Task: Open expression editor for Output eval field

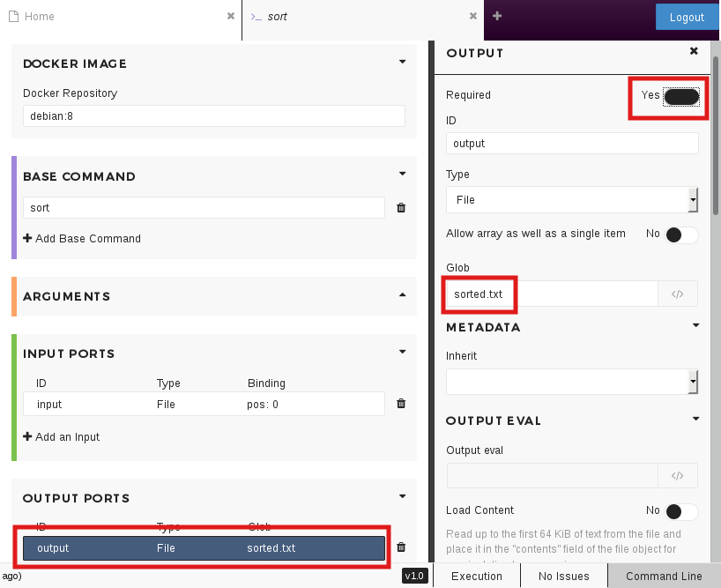Action: pyautogui.click(x=677, y=476)
